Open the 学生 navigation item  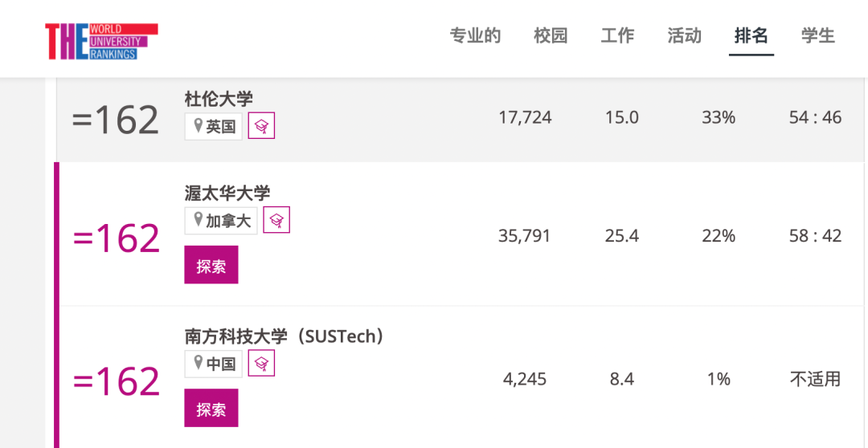coord(818,36)
